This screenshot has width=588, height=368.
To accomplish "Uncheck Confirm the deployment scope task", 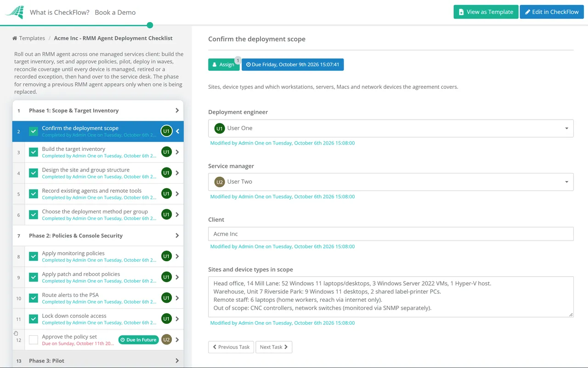I will click(34, 131).
